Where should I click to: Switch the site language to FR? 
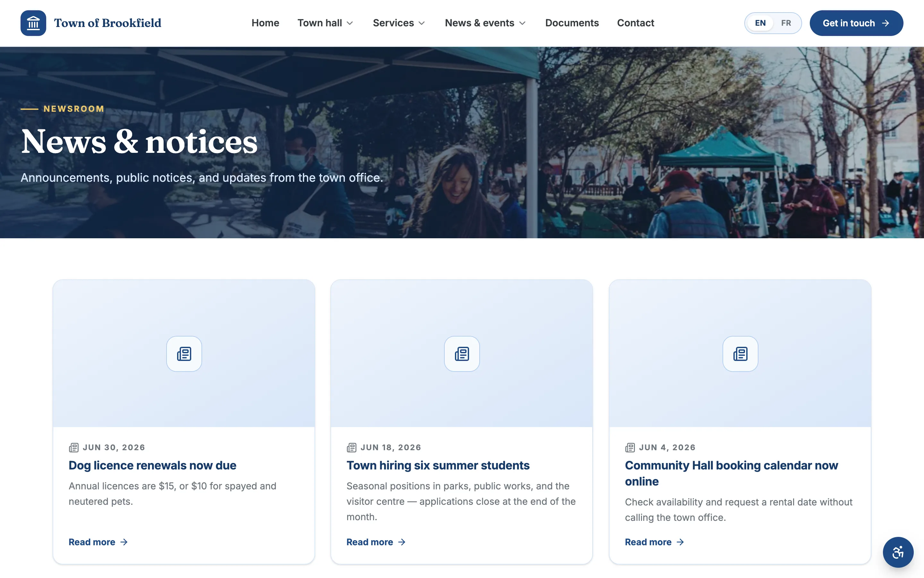click(x=786, y=23)
